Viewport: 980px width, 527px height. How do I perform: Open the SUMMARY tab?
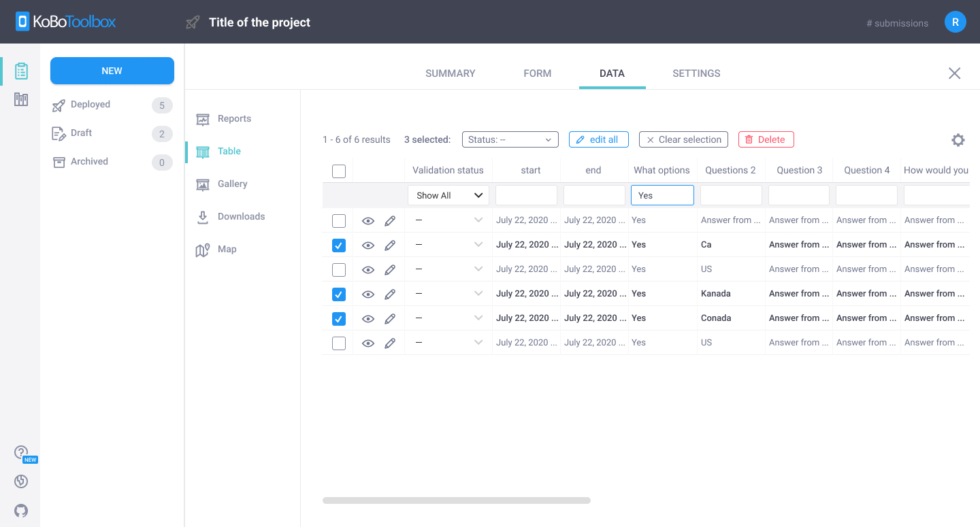click(x=450, y=73)
